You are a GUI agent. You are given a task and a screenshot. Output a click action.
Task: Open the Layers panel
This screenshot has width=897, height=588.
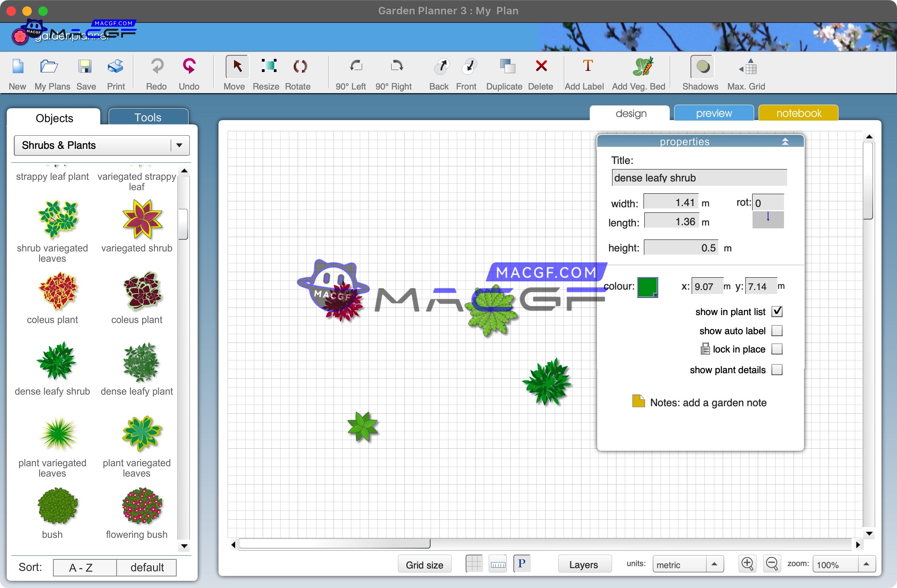584,564
